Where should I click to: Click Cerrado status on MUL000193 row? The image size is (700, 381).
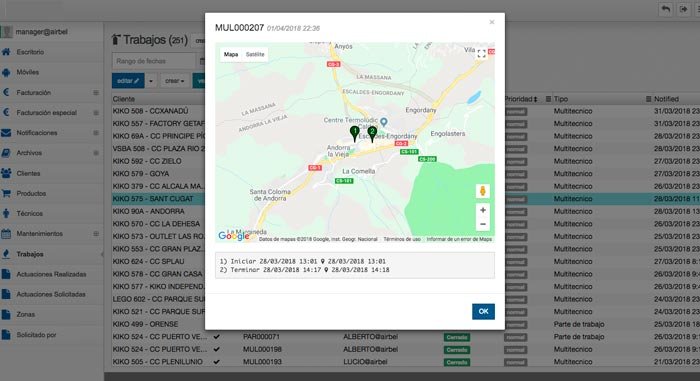[457, 362]
